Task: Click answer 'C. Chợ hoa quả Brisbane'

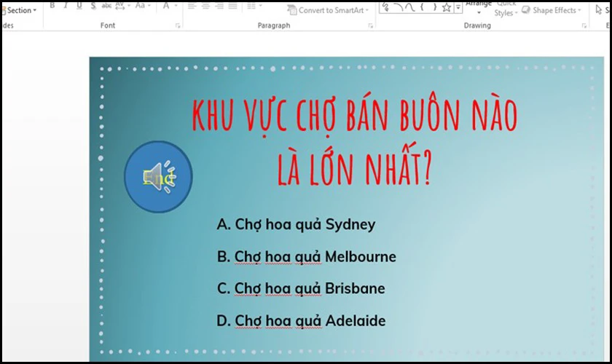Action: coord(301,289)
